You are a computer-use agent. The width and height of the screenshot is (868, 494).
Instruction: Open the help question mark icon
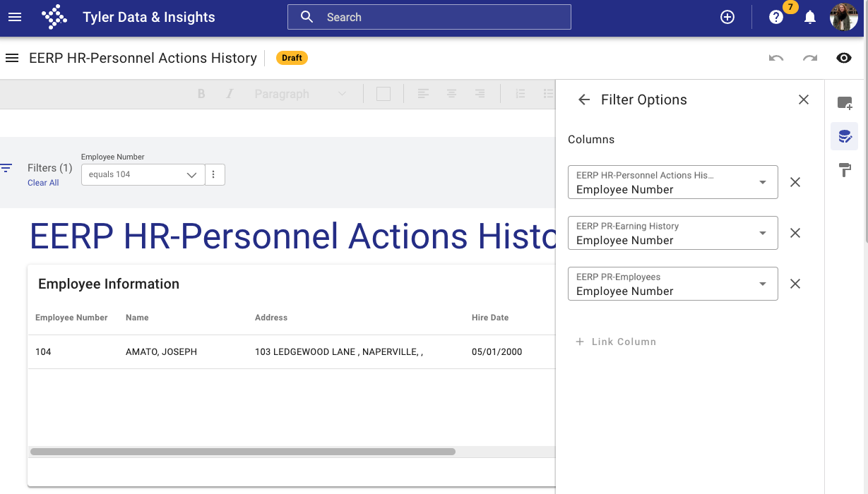776,17
